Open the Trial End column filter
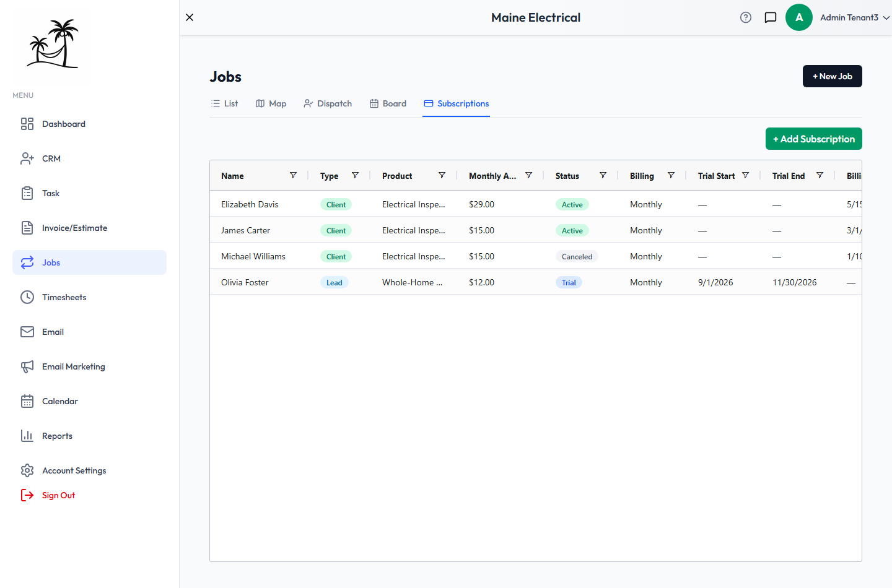This screenshot has height=588, width=892. click(x=820, y=175)
